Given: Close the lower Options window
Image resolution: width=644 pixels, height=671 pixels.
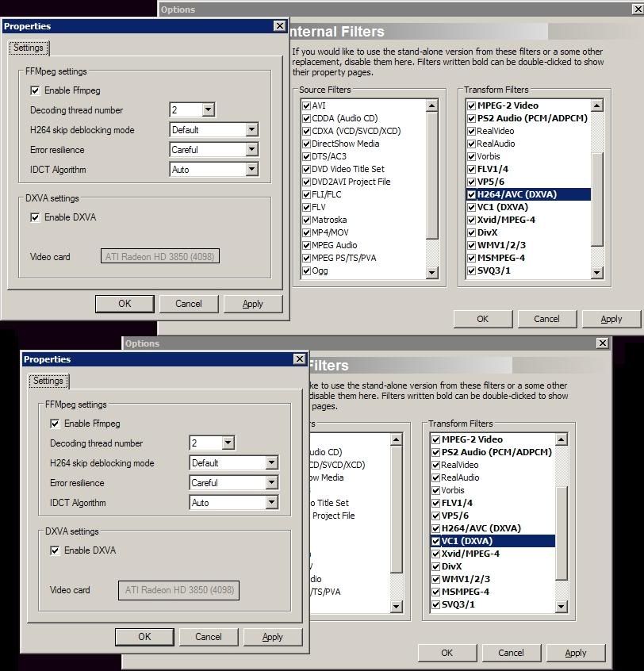Looking at the screenshot, I should [600, 343].
